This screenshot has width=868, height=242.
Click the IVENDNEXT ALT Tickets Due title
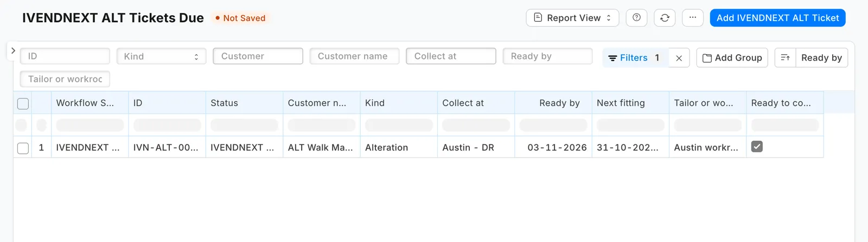pos(113,18)
